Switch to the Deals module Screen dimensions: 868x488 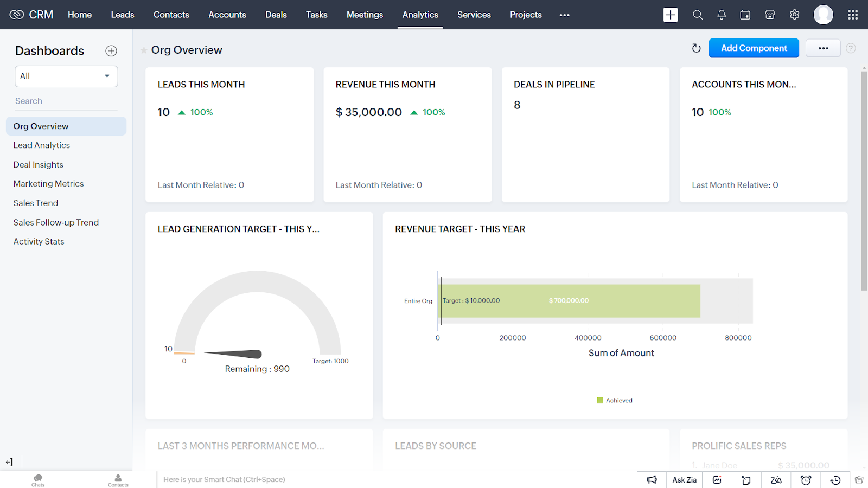point(276,15)
